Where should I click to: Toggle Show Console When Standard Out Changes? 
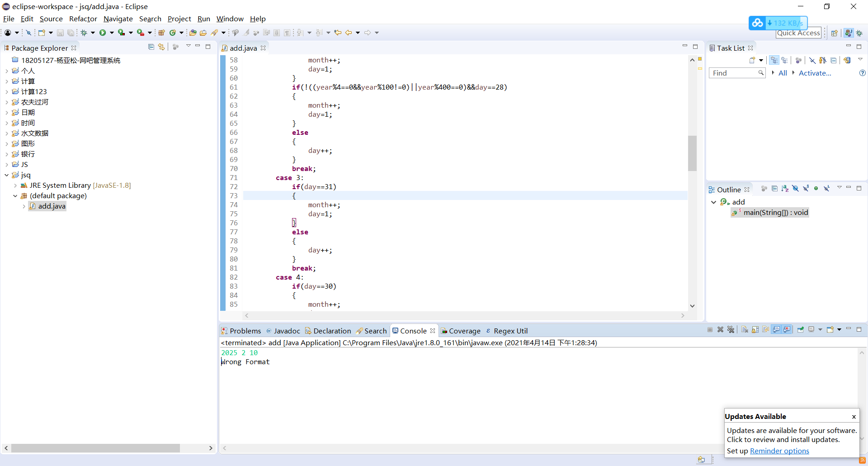click(776, 330)
